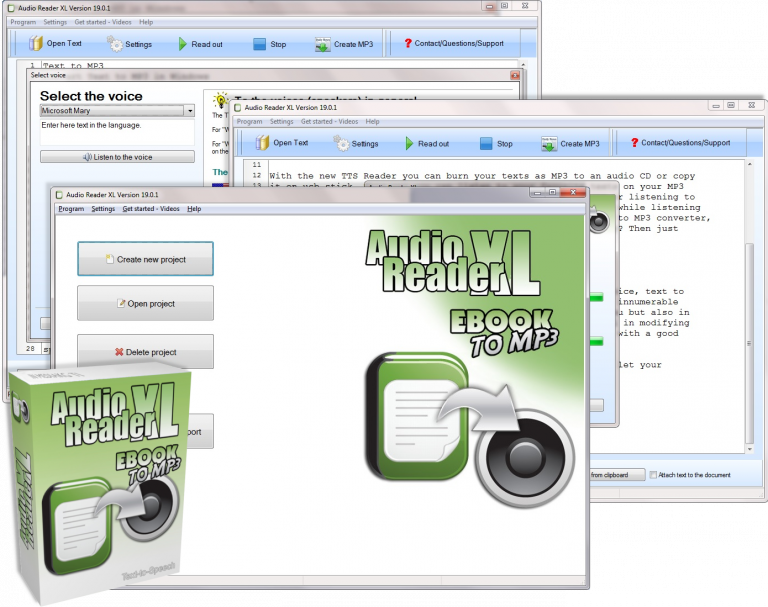Click middle window vertical scrollbar
The height and width of the screenshot is (607, 768).
point(749,342)
